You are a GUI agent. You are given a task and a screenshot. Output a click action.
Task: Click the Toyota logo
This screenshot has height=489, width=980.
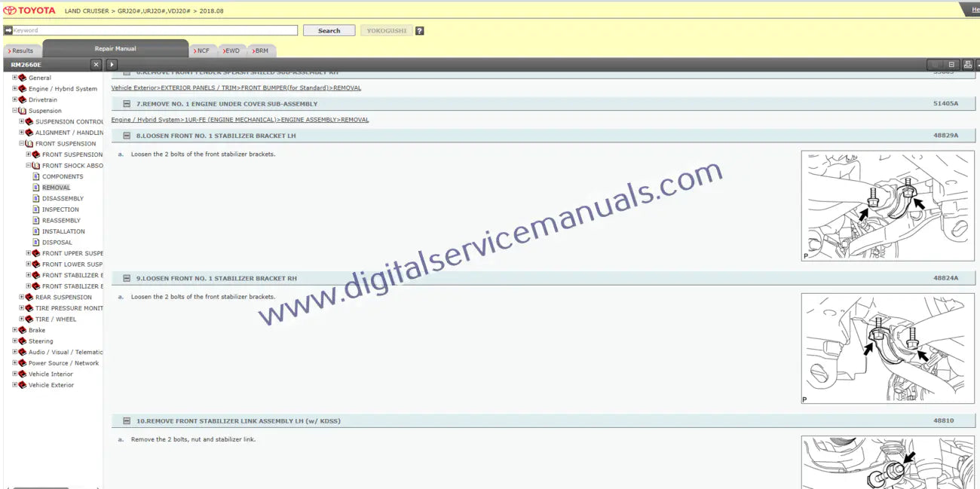click(29, 11)
